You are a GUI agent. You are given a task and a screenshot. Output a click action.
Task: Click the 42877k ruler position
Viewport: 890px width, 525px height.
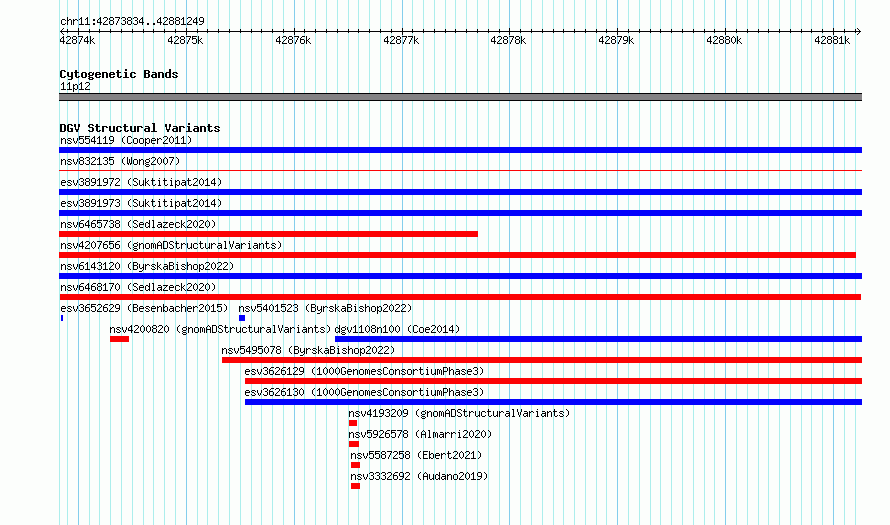click(401, 40)
